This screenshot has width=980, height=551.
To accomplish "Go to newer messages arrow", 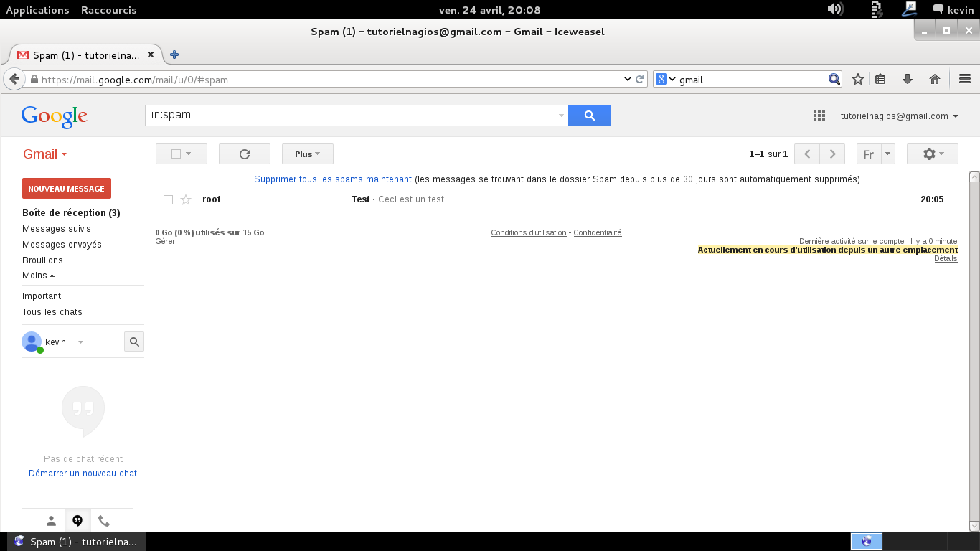I will coord(807,154).
